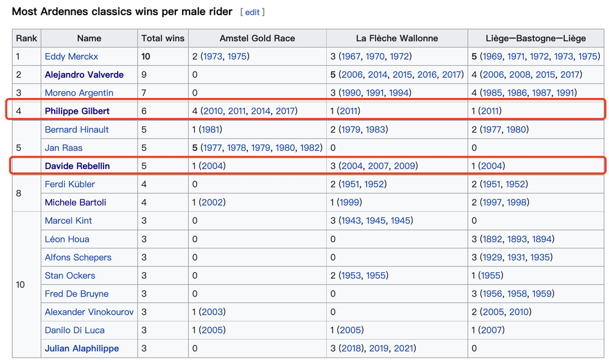Click Merckx's 1969 Liège–Bastogne–Liège year link
This screenshot has height=364, width=609.
pyautogui.click(x=492, y=56)
